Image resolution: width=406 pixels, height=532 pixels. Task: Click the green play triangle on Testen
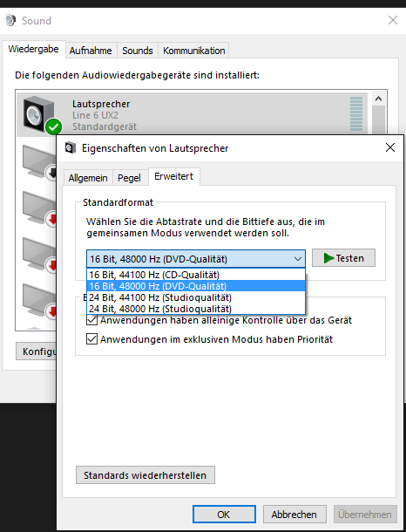pyautogui.click(x=328, y=258)
